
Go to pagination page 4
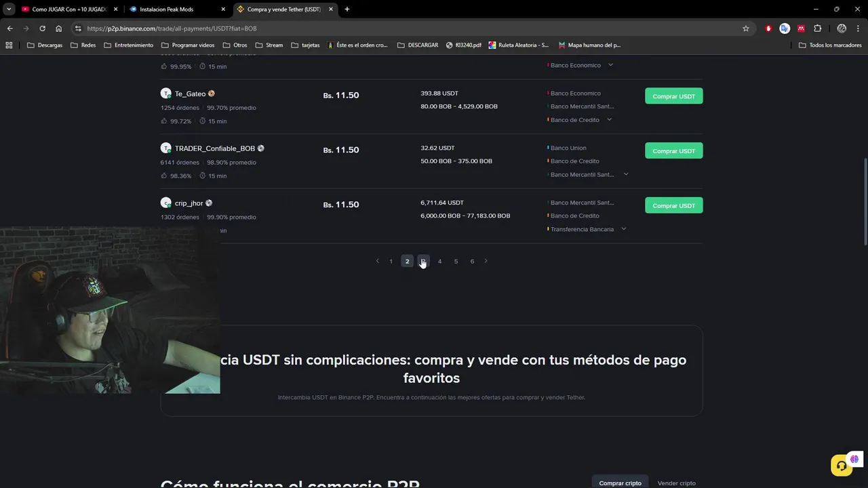point(439,261)
